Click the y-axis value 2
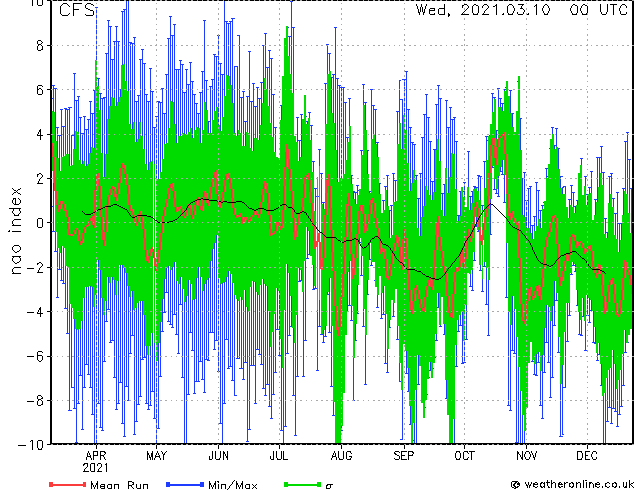The height and width of the screenshot is (490, 634). (40, 179)
